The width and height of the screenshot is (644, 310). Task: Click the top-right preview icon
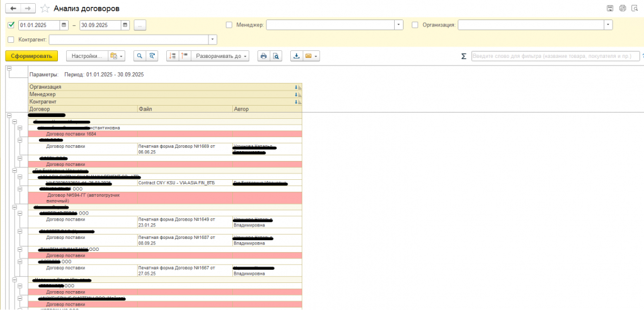(635, 8)
